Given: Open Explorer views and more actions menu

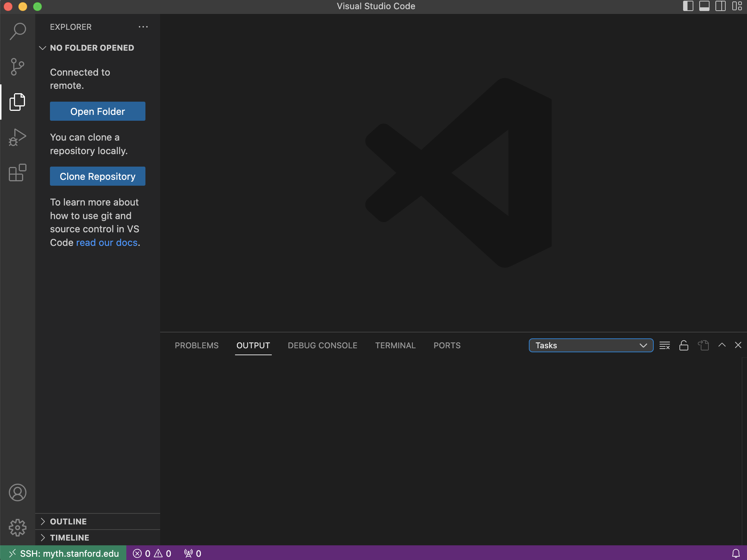Looking at the screenshot, I should [x=143, y=27].
